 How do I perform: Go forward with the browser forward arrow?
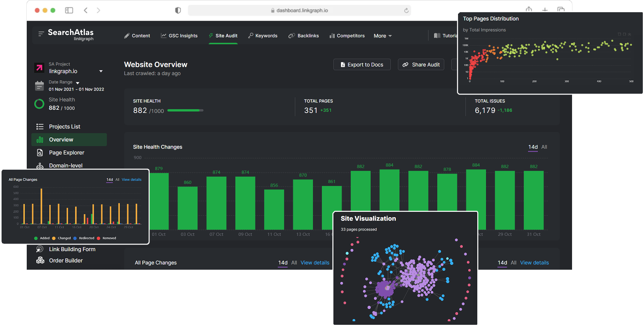pos(98,10)
